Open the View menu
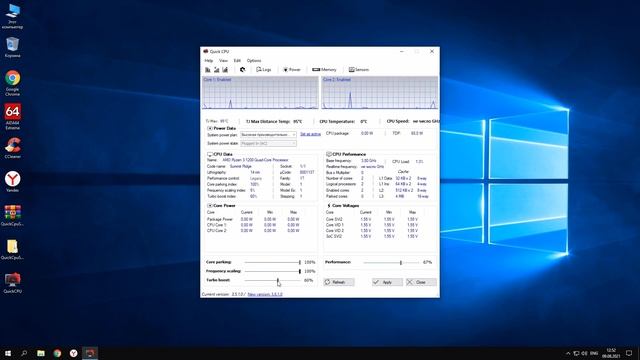The image size is (640, 360). coord(223,60)
